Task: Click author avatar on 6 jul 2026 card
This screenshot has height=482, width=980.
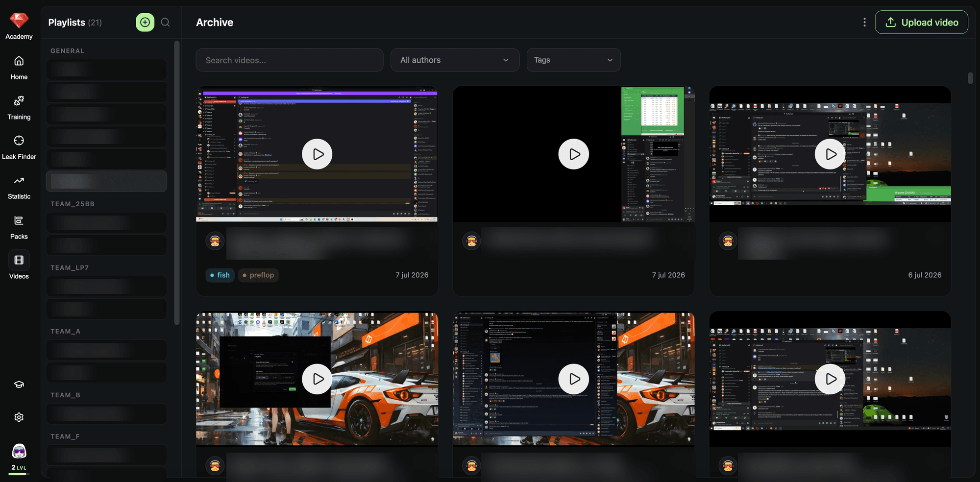Action: pyautogui.click(x=728, y=241)
